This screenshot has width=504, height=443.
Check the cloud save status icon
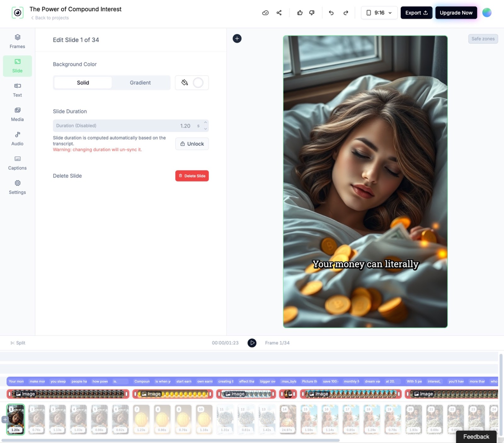(265, 13)
